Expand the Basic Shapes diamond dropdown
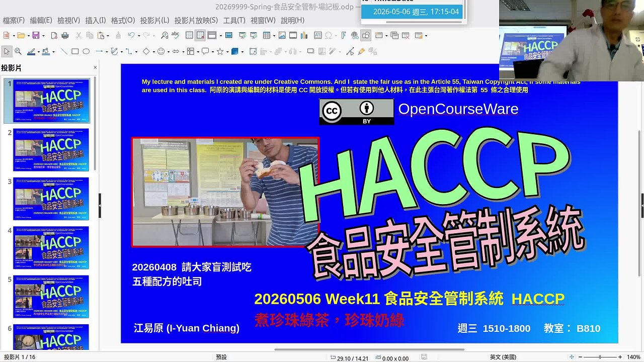 (153, 51)
